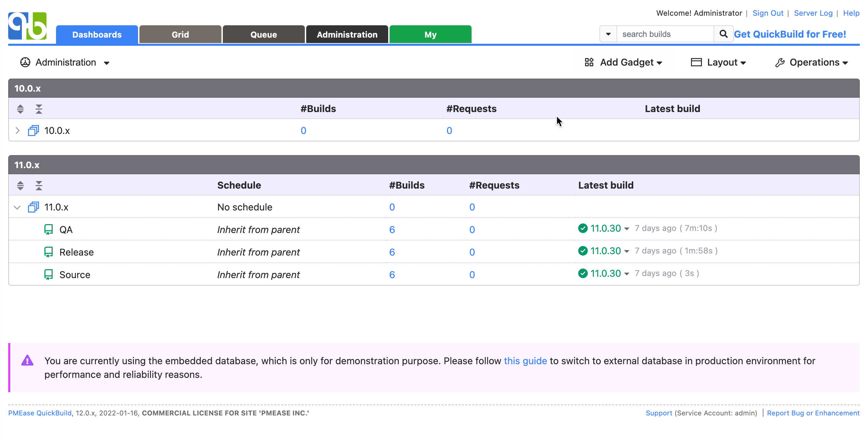Click the Release configuration icon
Image resolution: width=868 pixels, height=438 pixels.
(49, 252)
